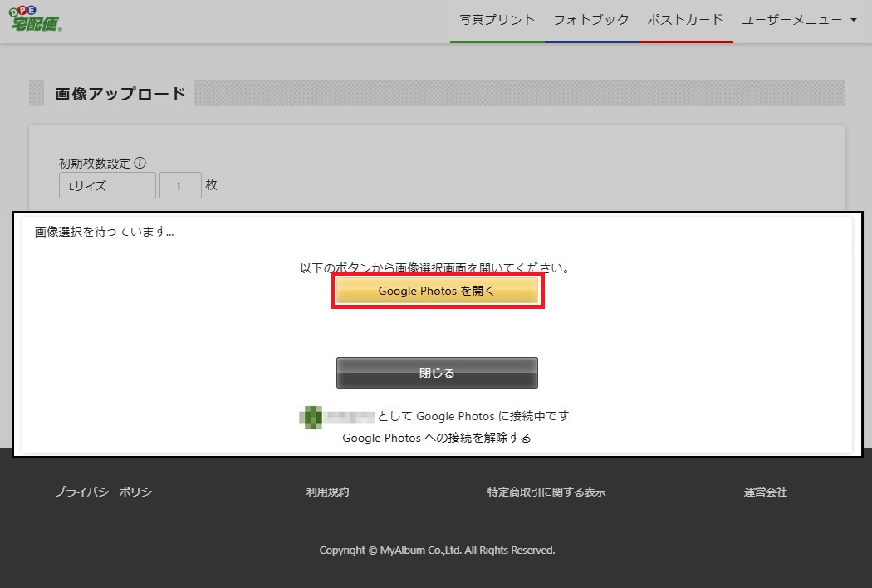The height and width of the screenshot is (588, 872).
Task: Open the 運営会社 footer link
Action: [765, 492]
